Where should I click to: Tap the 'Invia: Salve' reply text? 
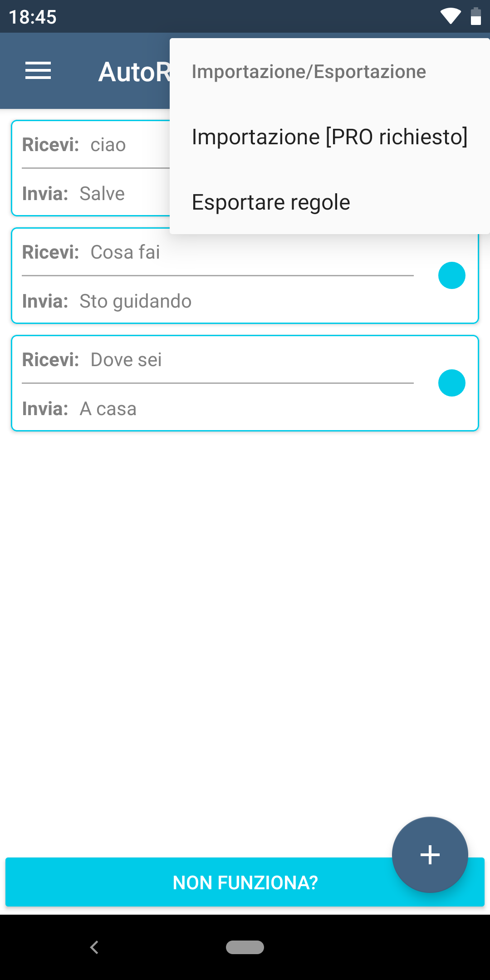tap(102, 194)
